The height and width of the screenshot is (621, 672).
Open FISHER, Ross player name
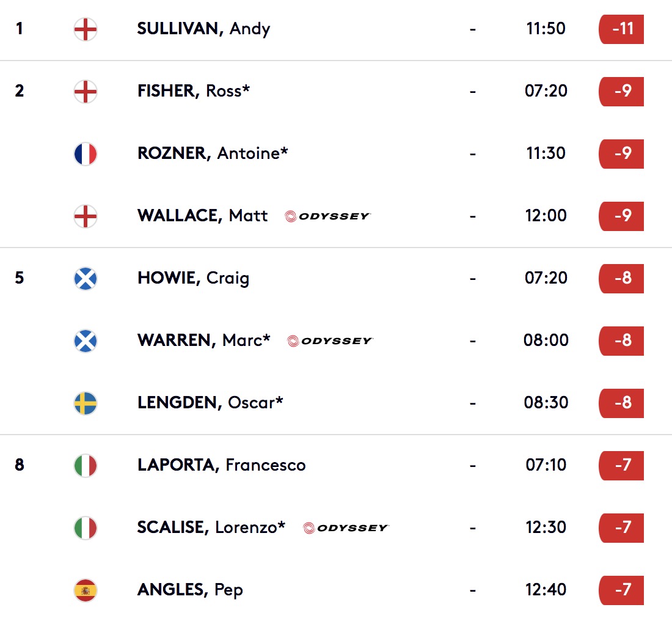[x=193, y=91]
